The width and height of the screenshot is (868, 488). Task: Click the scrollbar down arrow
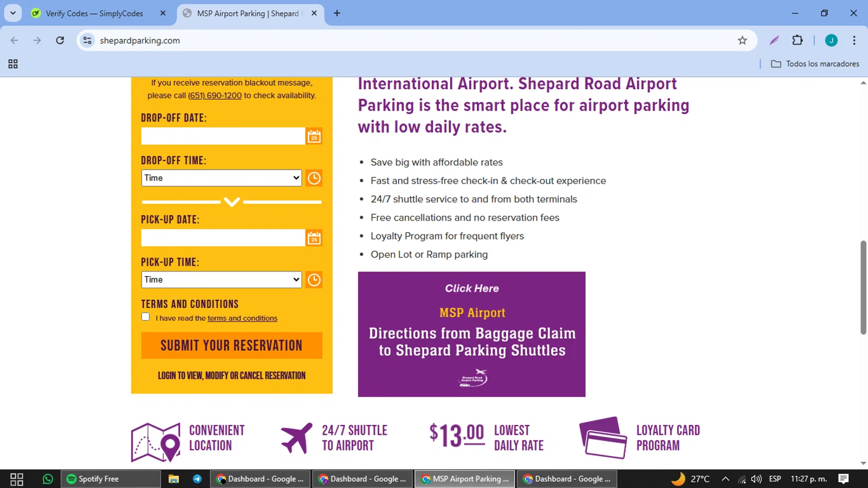[x=863, y=464]
